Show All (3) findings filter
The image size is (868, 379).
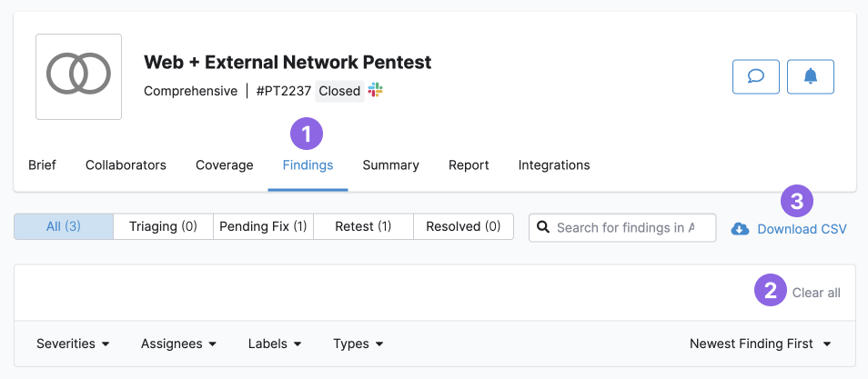pyautogui.click(x=63, y=226)
